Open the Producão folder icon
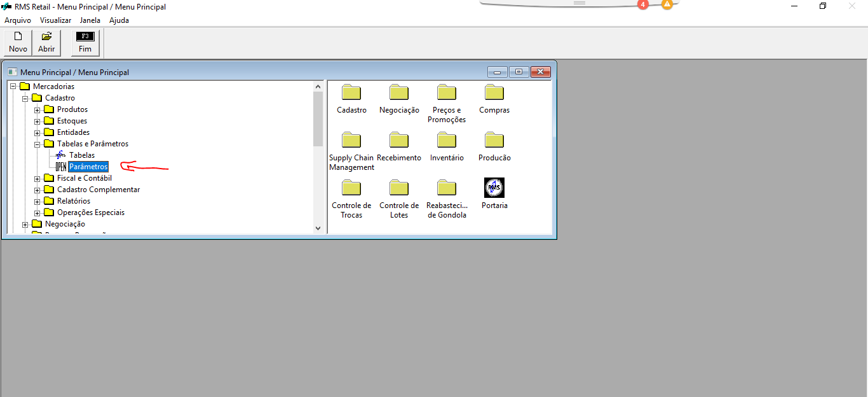This screenshot has height=397, width=868. point(494,140)
